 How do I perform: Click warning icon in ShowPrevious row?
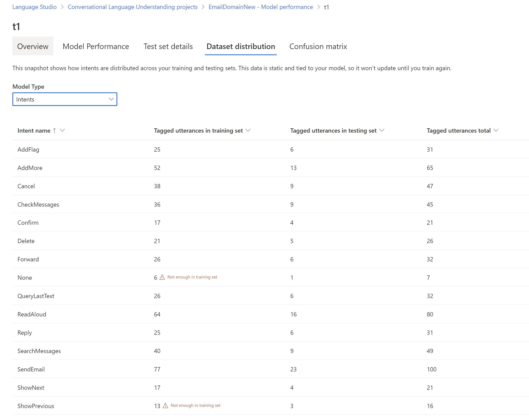(165, 406)
